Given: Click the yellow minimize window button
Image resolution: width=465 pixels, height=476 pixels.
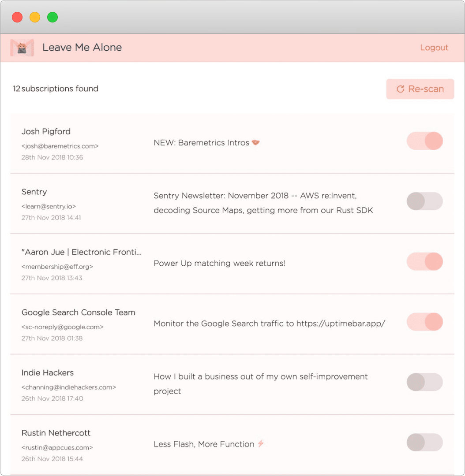Looking at the screenshot, I should tap(35, 17).
